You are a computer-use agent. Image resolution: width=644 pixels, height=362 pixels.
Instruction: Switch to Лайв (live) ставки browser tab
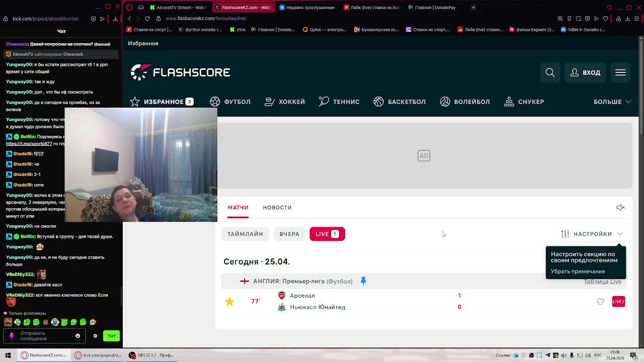click(x=373, y=8)
